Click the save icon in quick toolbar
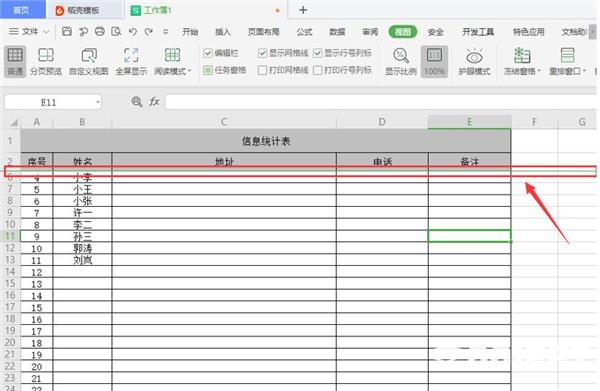The width and height of the screenshot is (600, 391). click(x=67, y=31)
